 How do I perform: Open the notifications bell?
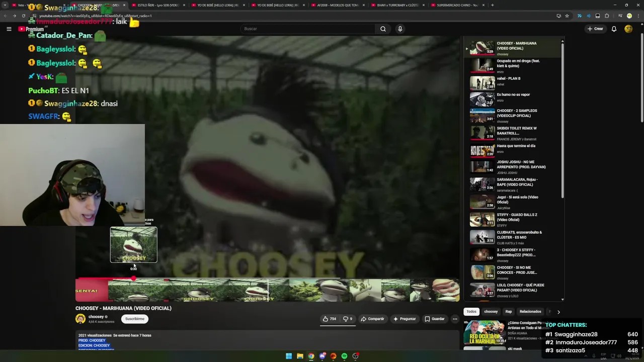tap(614, 29)
